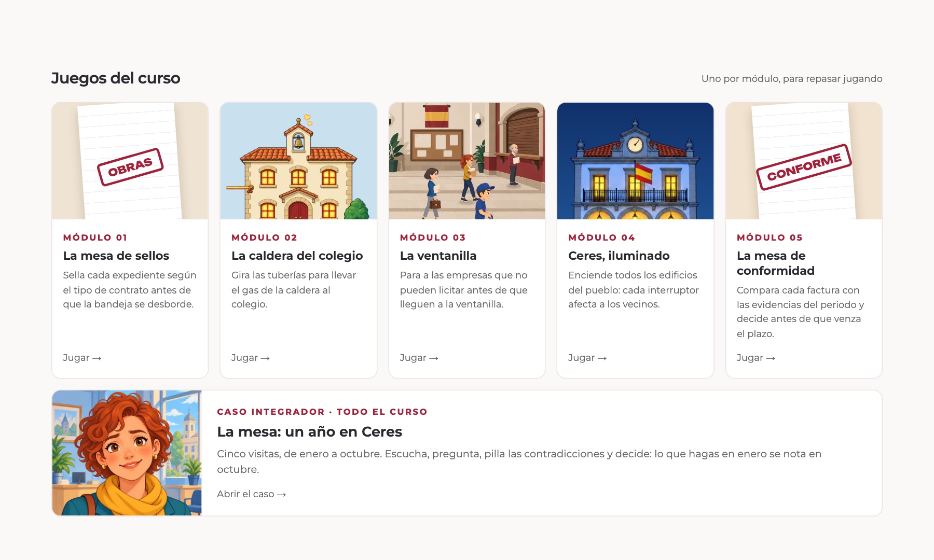934x560 pixels.
Task: Click the MÓDULO 03 label
Action: (x=433, y=237)
